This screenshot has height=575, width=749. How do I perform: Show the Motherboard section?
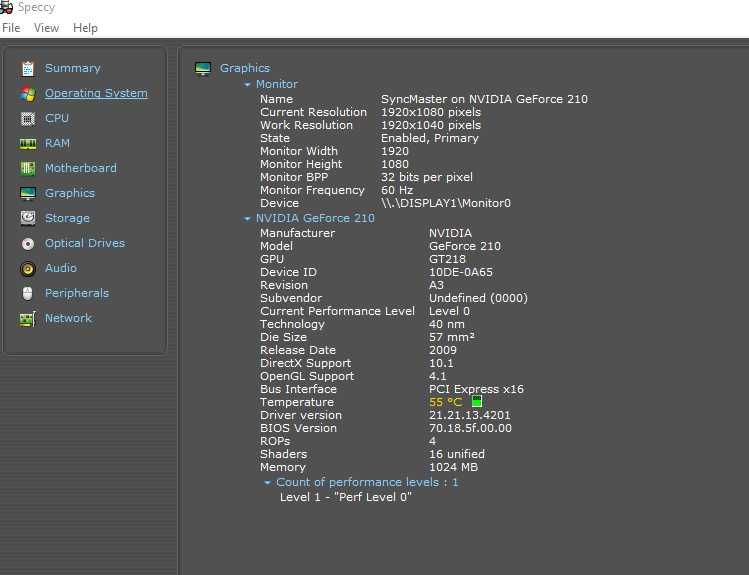click(81, 168)
